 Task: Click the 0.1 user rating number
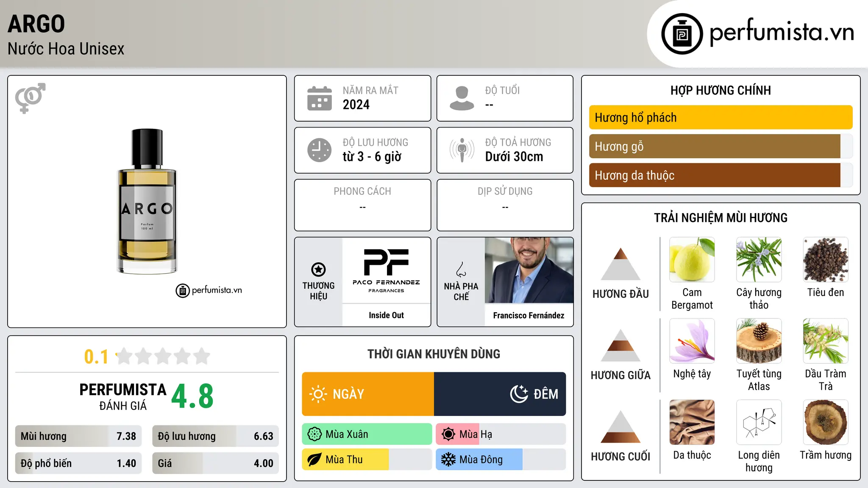(x=96, y=357)
